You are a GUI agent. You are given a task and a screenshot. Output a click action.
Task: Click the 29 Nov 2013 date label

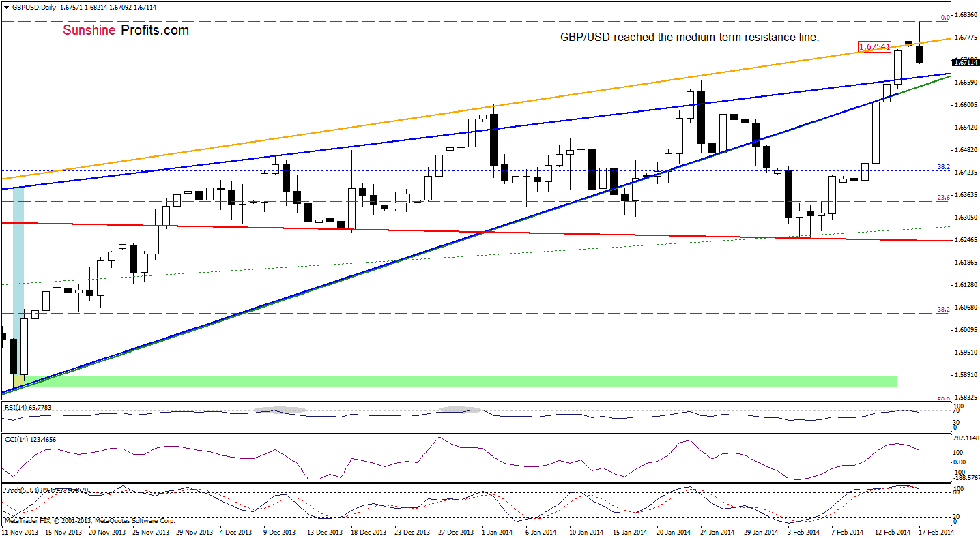tap(195, 531)
